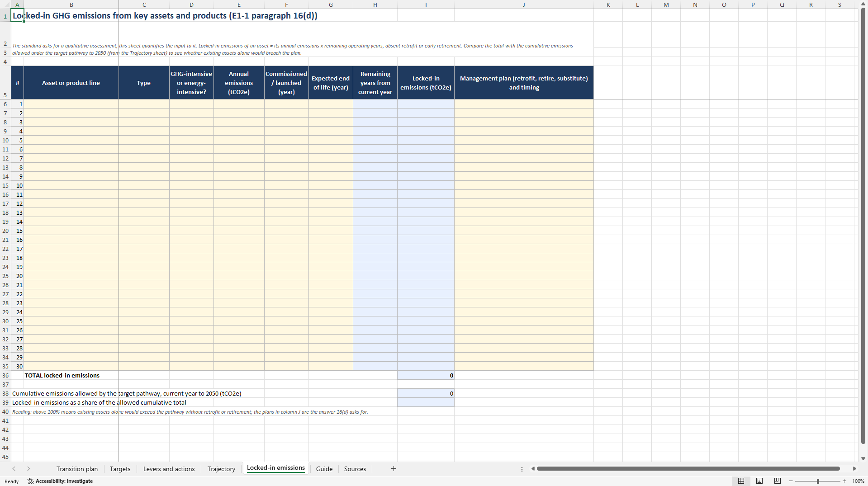Open Accessibility: Investigate checker
The width and height of the screenshot is (868, 486).
pos(60,481)
